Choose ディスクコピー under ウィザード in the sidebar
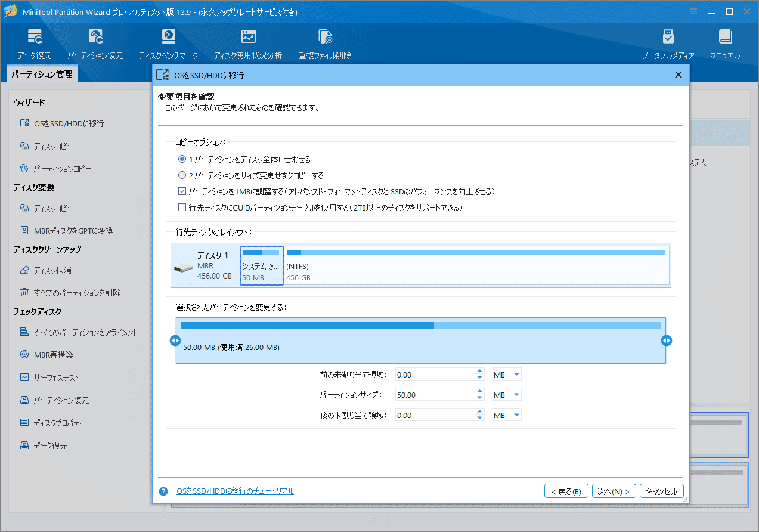The image size is (759, 532). (x=47, y=146)
